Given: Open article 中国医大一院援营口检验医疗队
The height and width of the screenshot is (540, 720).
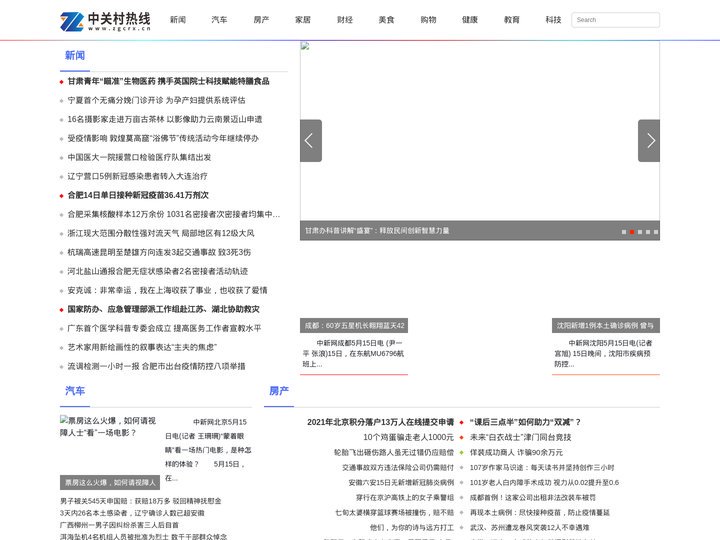Looking at the screenshot, I should coord(139,157).
